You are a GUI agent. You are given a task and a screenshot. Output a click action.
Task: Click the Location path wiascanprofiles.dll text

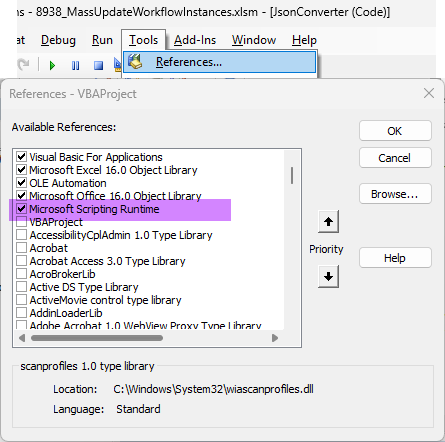(213, 389)
